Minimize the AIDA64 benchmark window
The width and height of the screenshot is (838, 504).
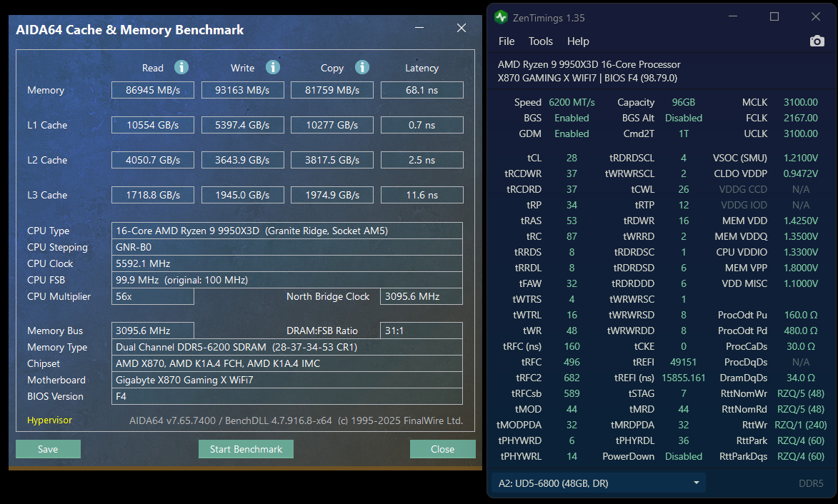419,28
